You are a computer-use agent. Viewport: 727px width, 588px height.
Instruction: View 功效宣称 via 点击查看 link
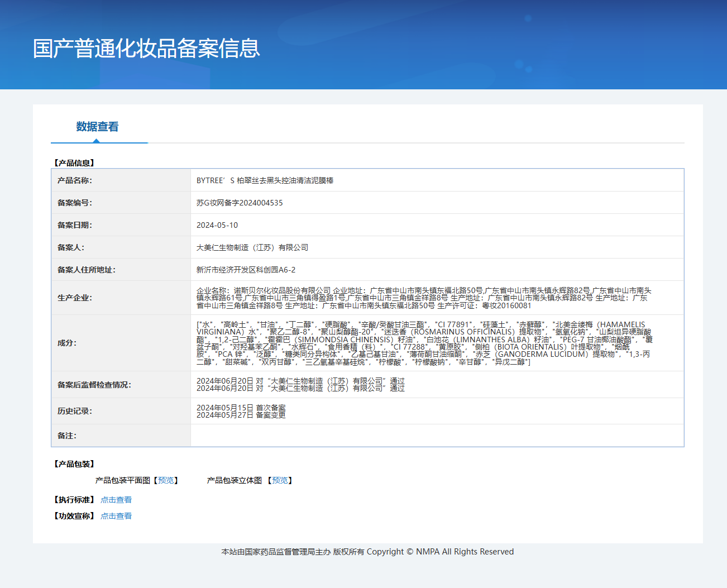click(116, 516)
